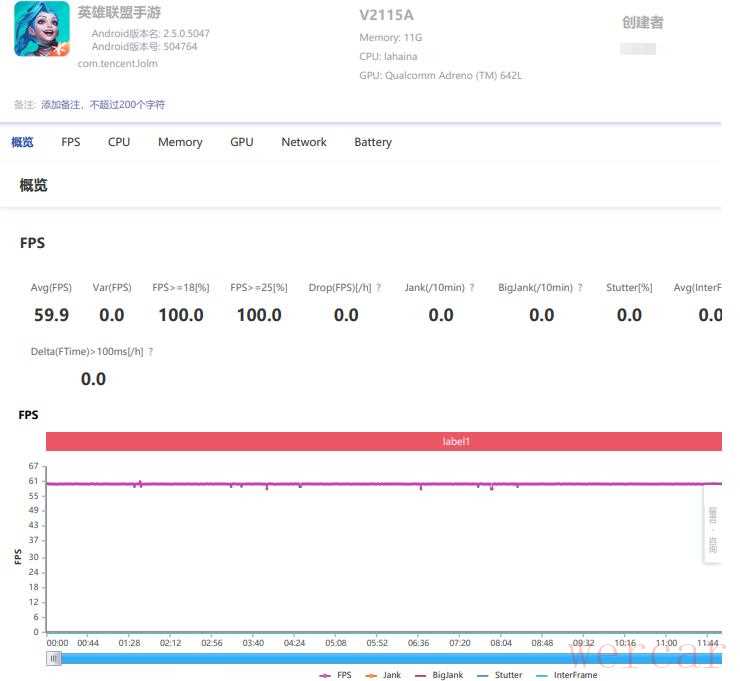Click help icon next to Drop(FPS)[/h]
740x681 pixels.
point(379,288)
